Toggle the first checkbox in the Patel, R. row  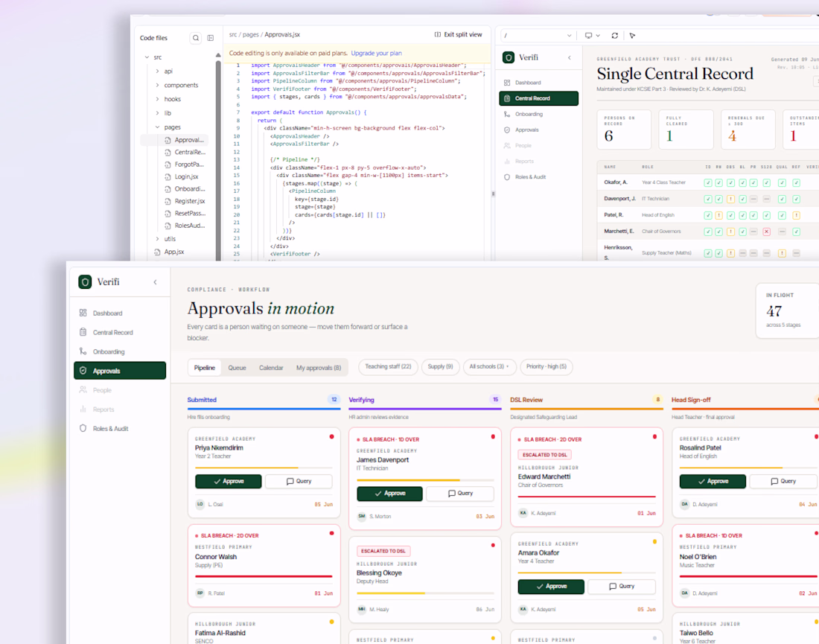pyautogui.click(x=708, y=215)
